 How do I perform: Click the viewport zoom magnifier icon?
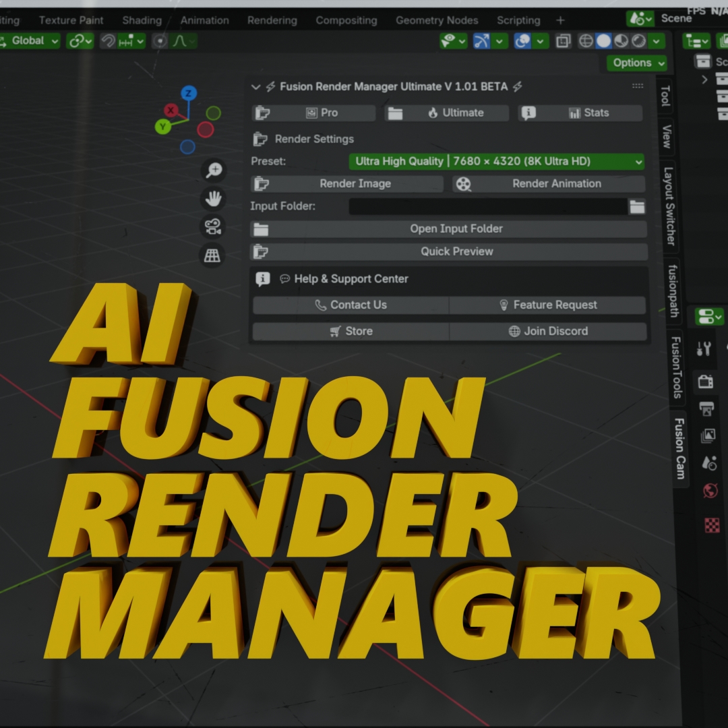point(214,170)
